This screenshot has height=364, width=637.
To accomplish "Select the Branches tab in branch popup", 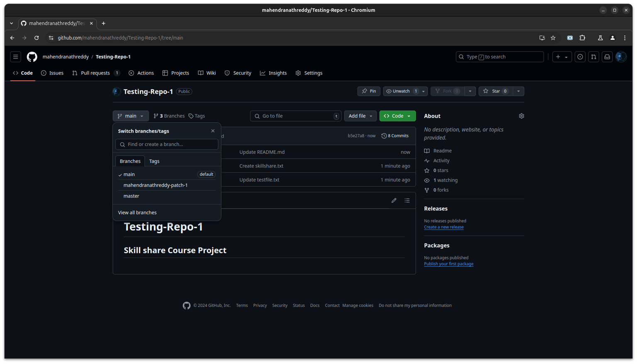I will click(130, 161).
